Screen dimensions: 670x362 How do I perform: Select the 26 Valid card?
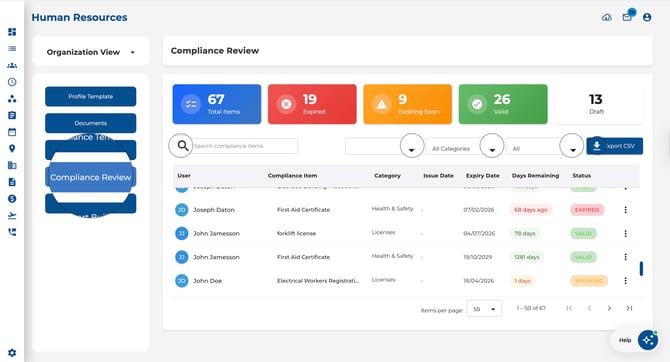(503, 104)
